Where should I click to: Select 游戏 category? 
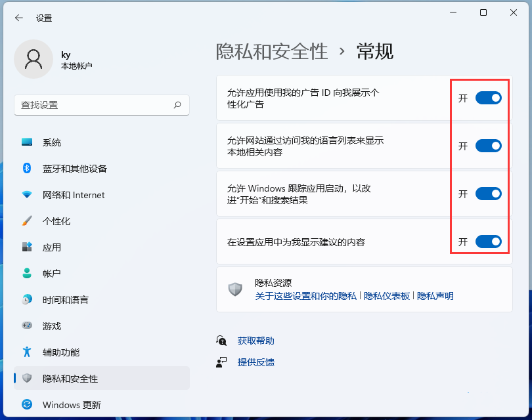pyautogui.click(x=102, y=325)
